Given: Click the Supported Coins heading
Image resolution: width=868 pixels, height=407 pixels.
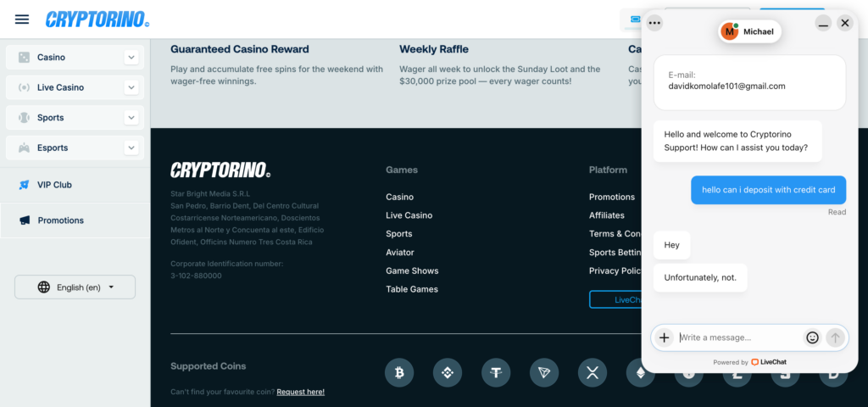Looking at the screenshot, I should (x=209, y=366).
